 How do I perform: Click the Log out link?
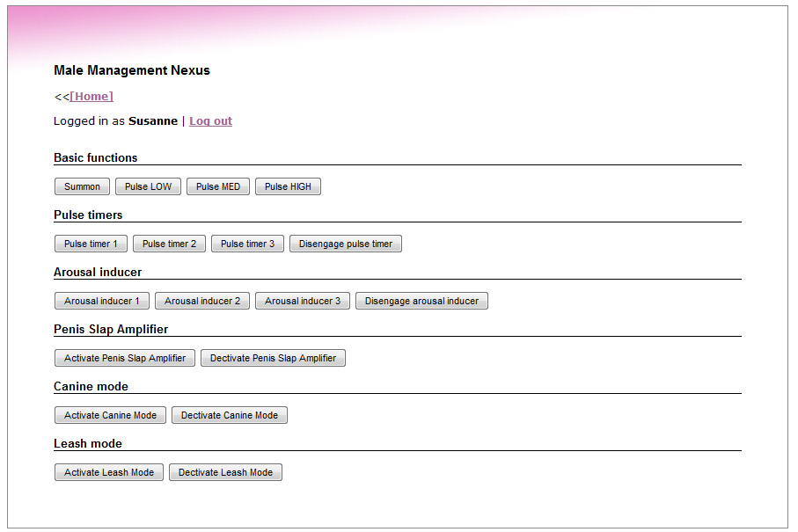[x=210, y=121]
